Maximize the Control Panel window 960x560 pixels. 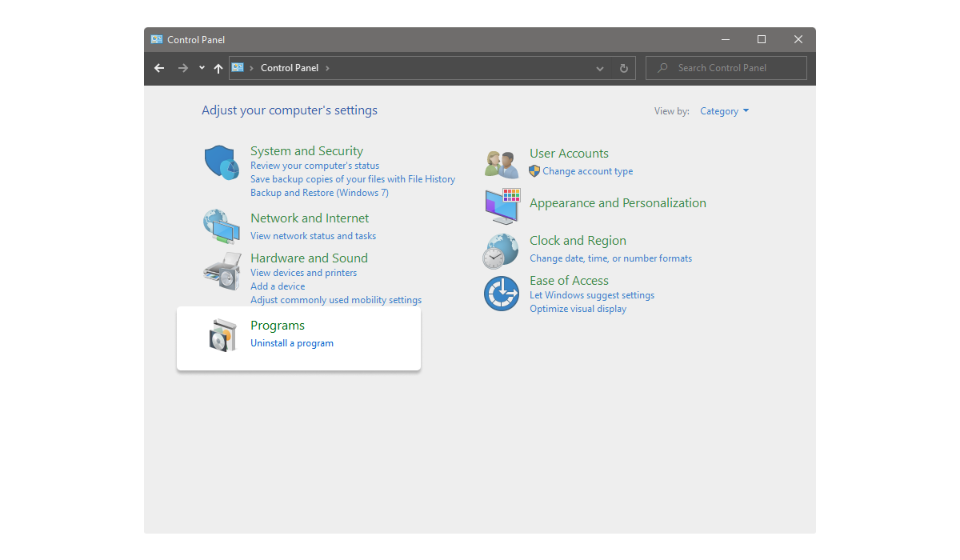pos(762,39)
